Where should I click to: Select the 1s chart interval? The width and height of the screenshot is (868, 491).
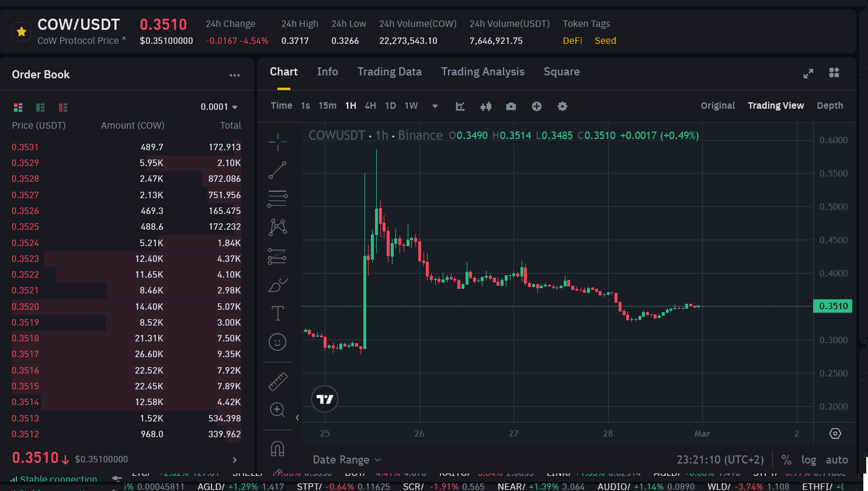(x=305, y=106)
